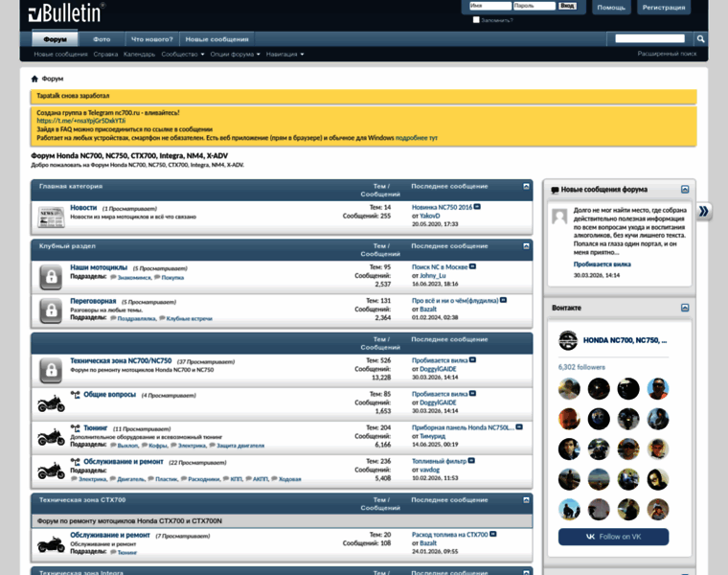Image resolution: width=728 pixels, height=575 pixels.
Task: Click motorcycle icon next to Тюнинг
Action: [x=51, y=437]
